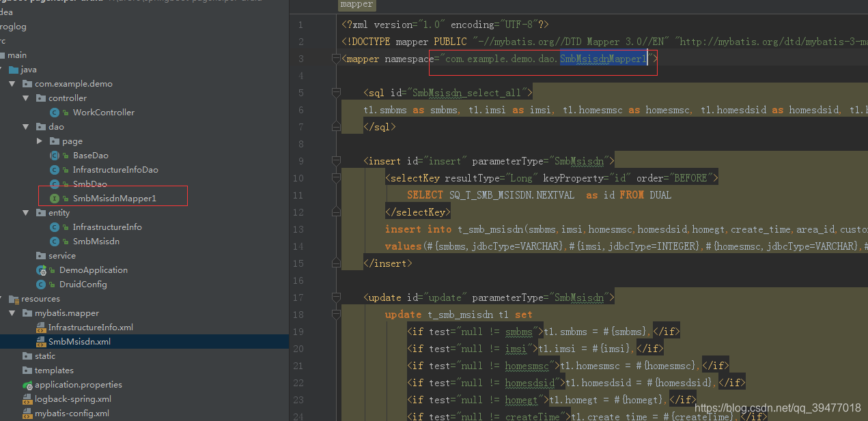Click the SmbMsisdn entity class icon
The width and height of the screenshot is (868, 421).
click(x=55, y=242)
